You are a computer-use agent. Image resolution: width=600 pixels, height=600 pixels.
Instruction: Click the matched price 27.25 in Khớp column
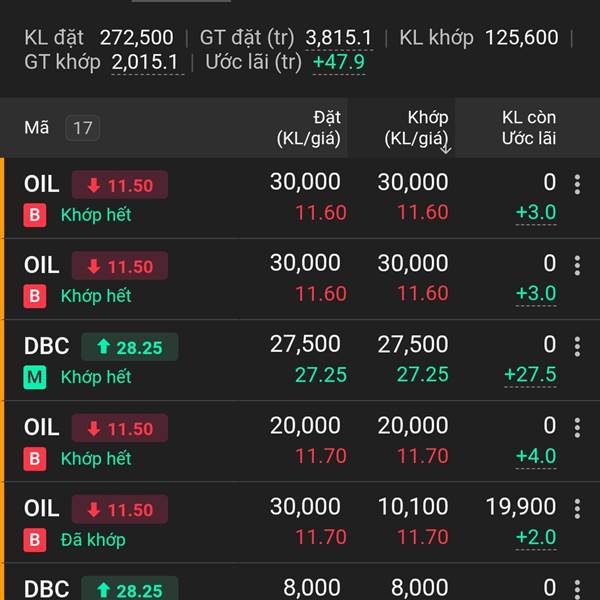(422, 374)
